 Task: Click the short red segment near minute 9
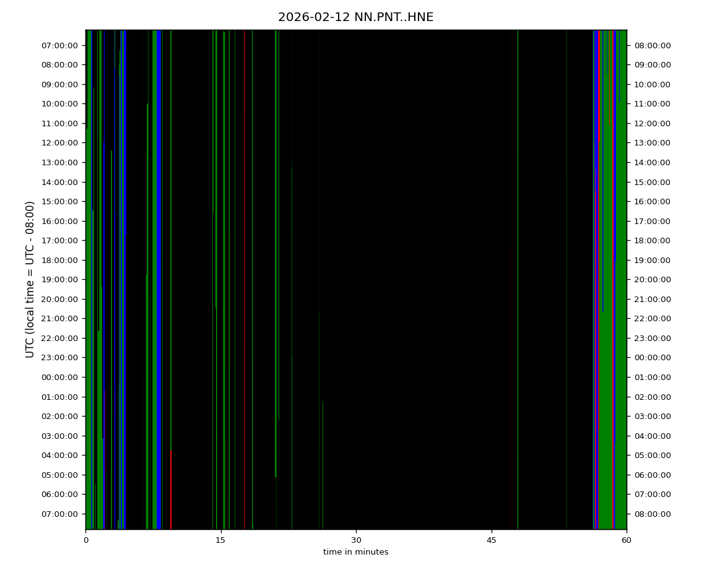coord(171,489)
